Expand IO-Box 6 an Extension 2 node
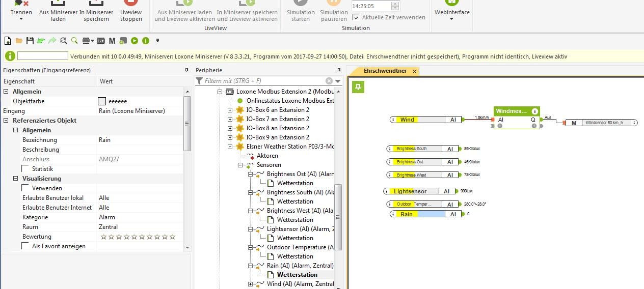This screenshot has height=289, width=644. [x=230, y=110]
